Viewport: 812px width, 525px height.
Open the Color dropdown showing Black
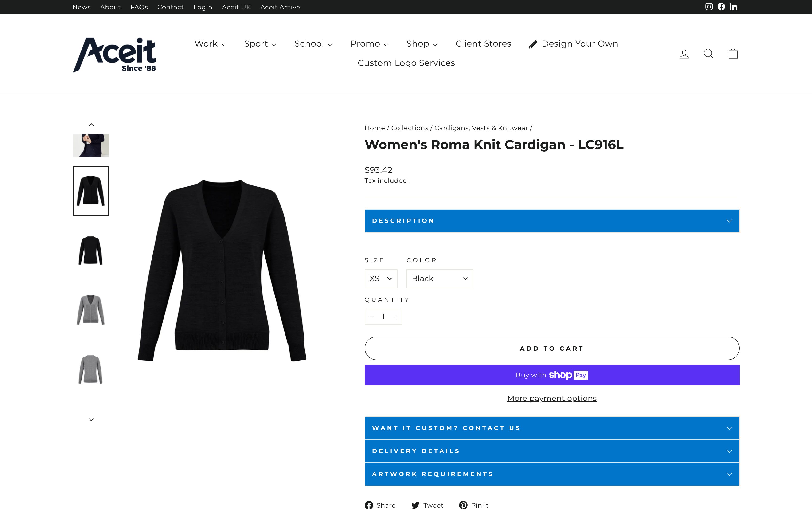click(440, 278)
